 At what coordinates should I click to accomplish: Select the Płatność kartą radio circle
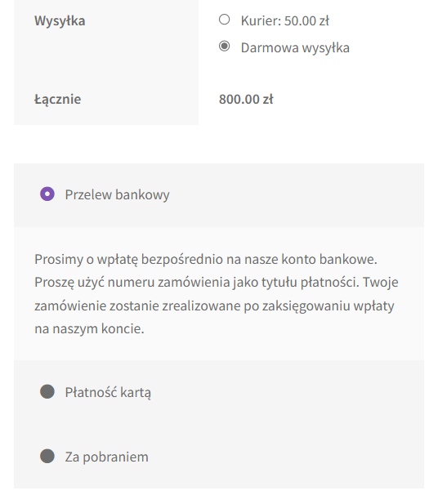point(47,391)
